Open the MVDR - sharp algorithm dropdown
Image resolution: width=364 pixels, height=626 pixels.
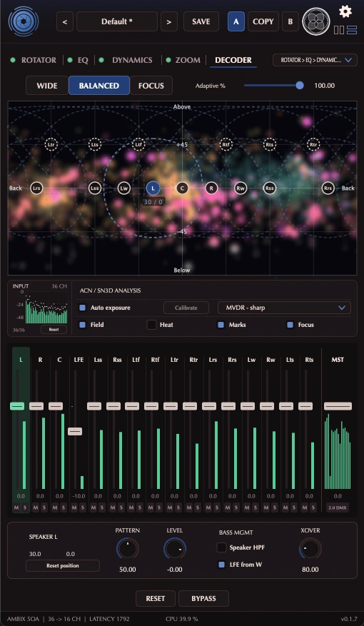pyautogui.click(x=284, y=308)
